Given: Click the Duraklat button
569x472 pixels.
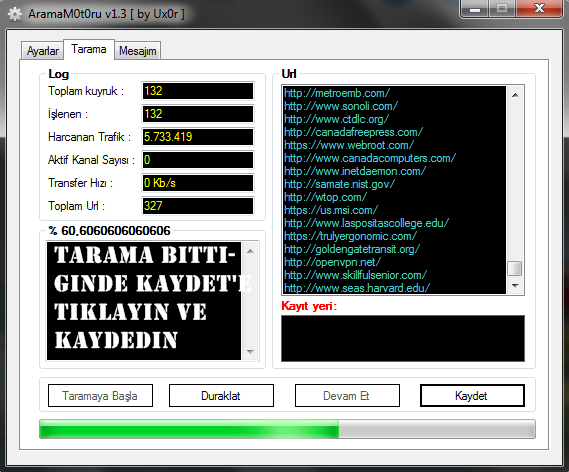Looking at the screenshot, I should (221, 395).
